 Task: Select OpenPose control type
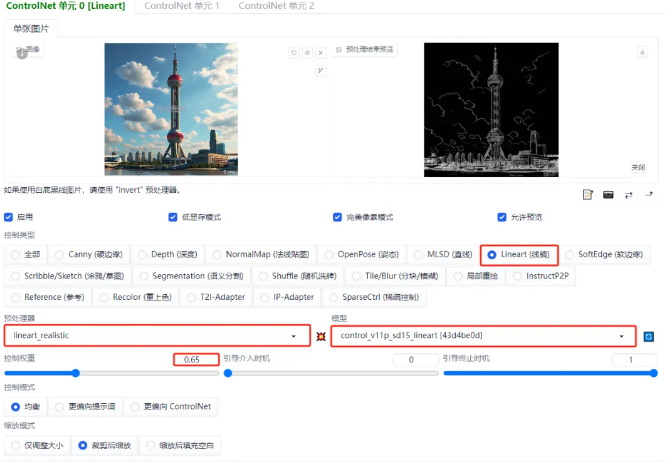coord(362,254)
